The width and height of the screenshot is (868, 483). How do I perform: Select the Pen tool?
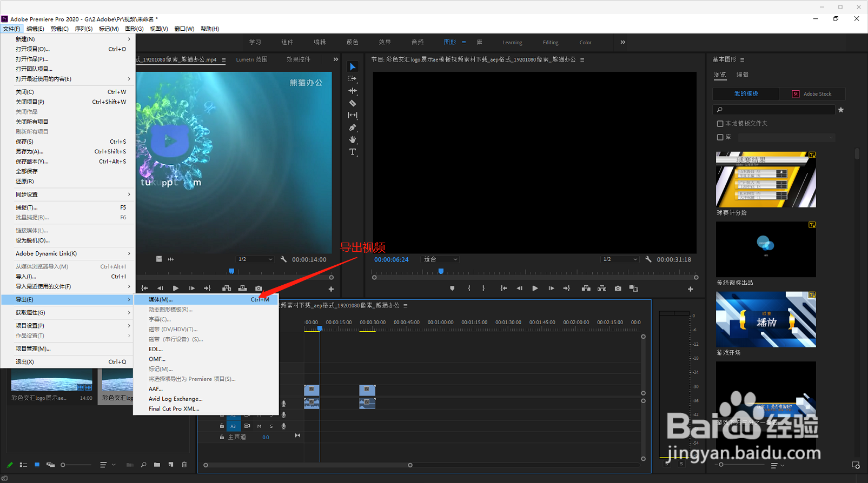point(353,128)
